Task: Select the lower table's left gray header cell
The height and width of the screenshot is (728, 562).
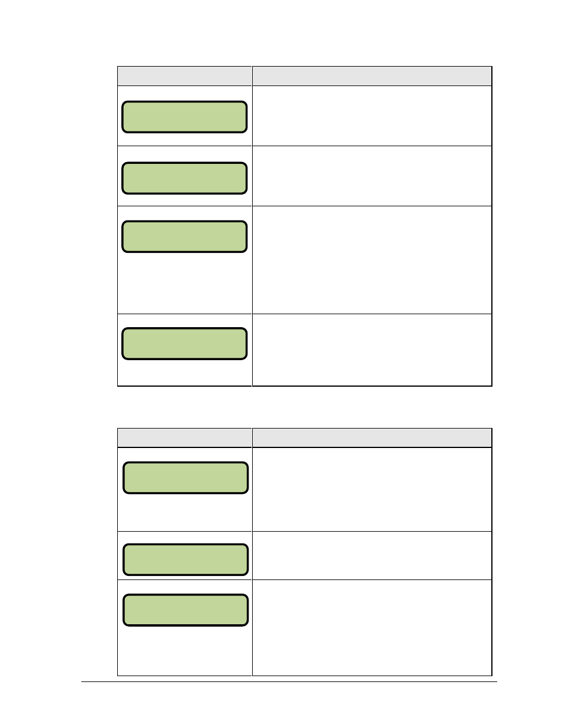Action: tap(184, 438)
